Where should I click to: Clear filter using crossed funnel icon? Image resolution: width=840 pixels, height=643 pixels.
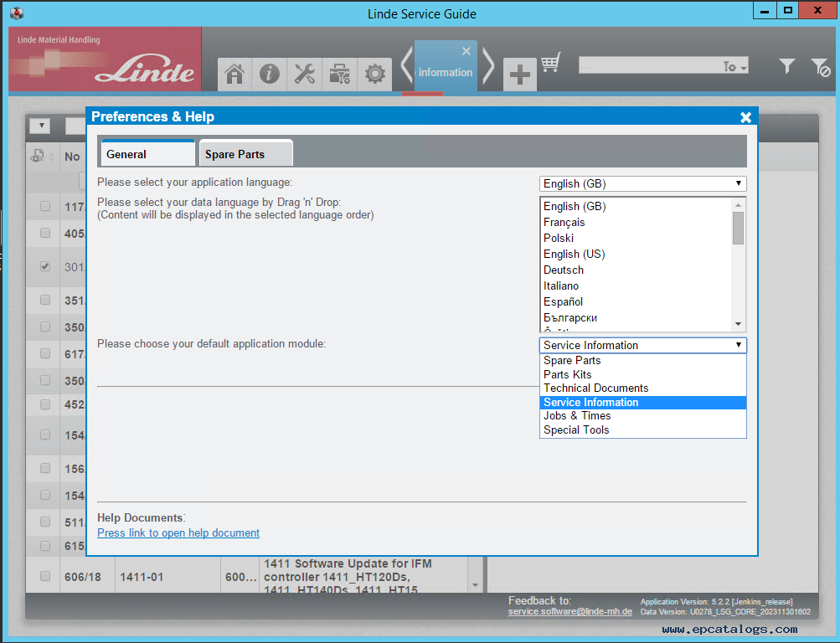[820, 67]
